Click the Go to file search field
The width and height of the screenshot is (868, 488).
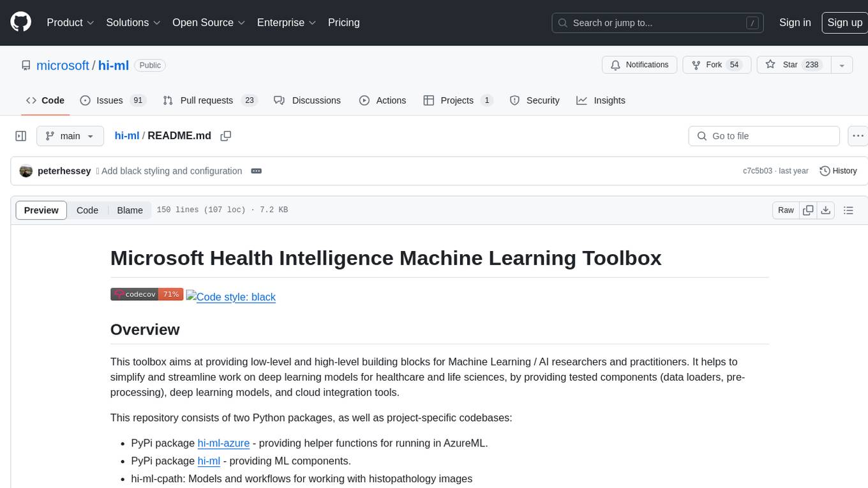764,136
